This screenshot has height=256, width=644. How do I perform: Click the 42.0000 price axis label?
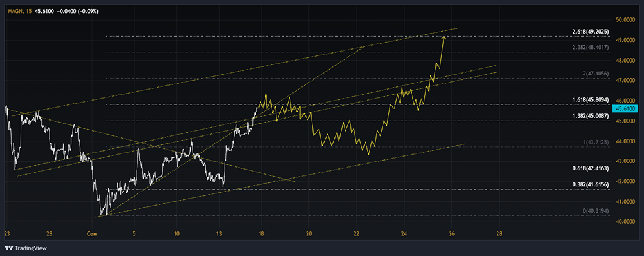(x=626, y=181)
